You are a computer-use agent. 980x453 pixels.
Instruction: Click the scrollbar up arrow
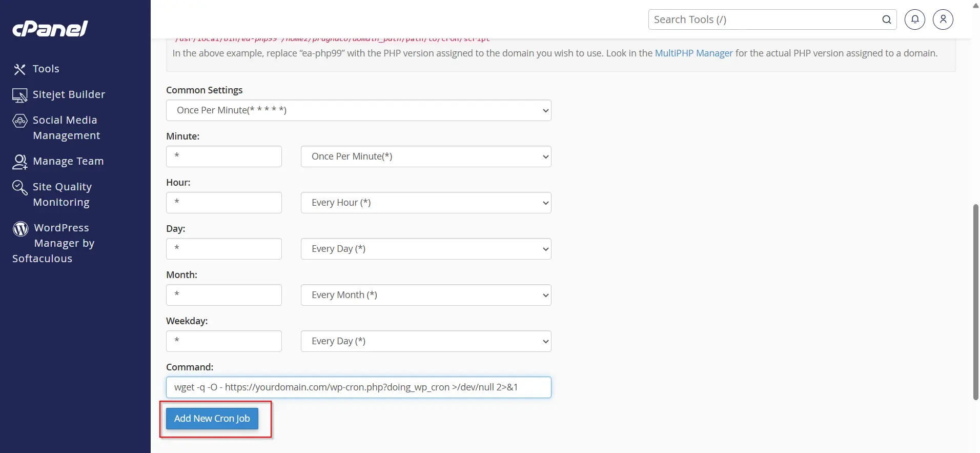975,5
